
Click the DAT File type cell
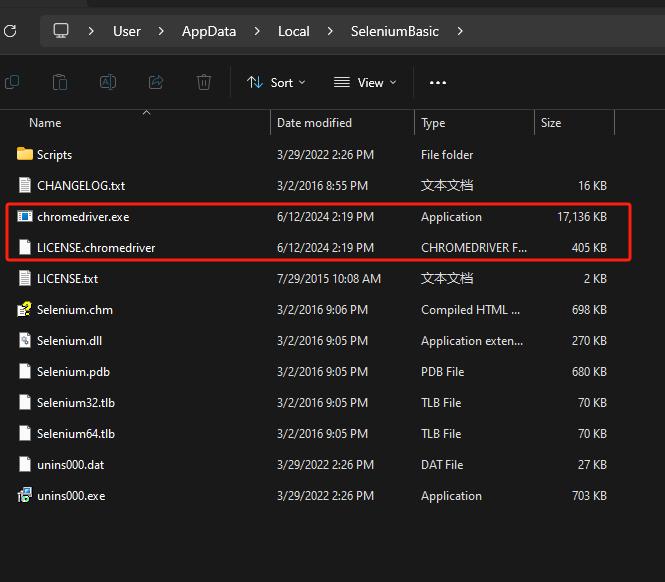pyautogui.click(x=442, y=464)
